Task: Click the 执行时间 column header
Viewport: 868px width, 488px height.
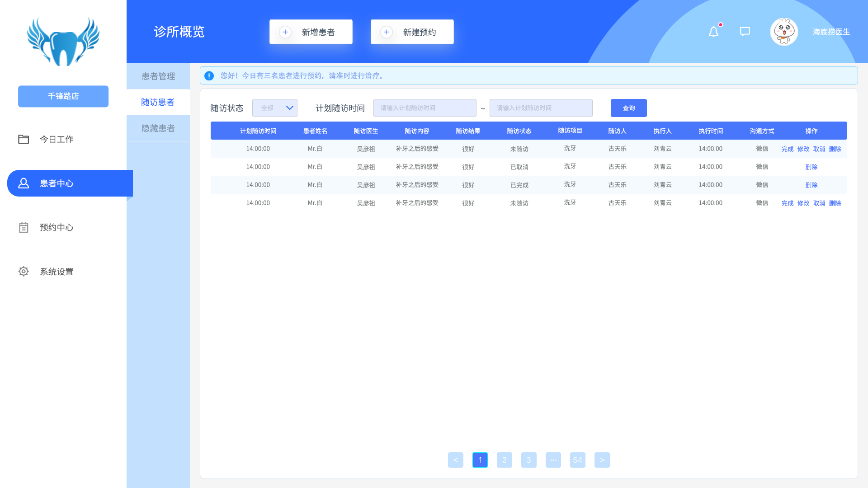Action: point(711,131)
